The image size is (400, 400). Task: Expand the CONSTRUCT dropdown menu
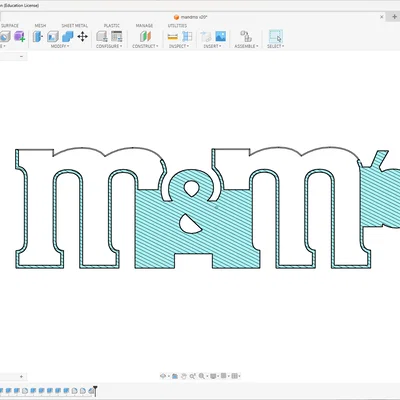(x=145, y=46)
